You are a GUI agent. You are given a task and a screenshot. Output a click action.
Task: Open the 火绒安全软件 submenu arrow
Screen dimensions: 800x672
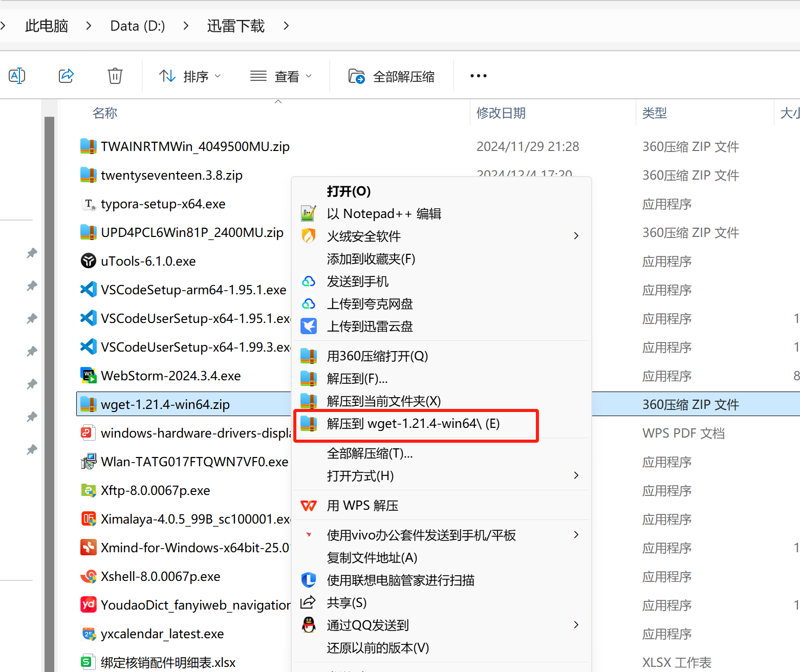click(576, 236)
